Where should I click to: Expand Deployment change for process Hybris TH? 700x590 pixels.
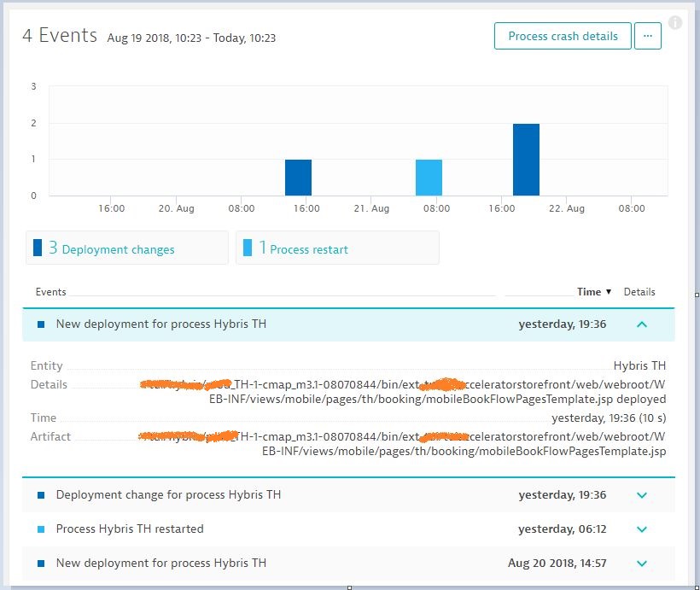click(x=642, y=495)
